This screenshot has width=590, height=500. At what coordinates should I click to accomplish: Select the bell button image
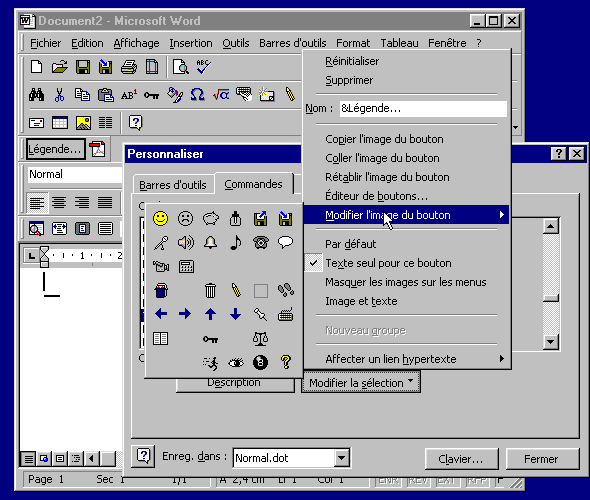tap(211, 243)
